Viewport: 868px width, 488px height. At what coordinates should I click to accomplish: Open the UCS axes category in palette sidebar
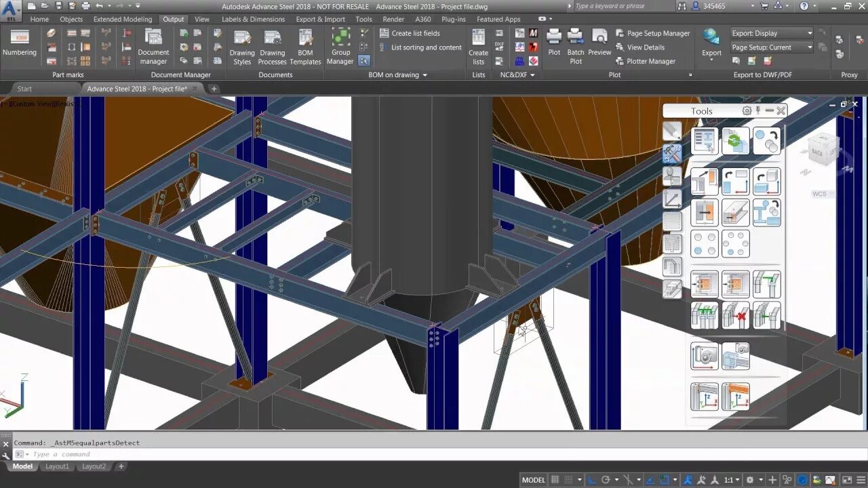pos(672,199)
